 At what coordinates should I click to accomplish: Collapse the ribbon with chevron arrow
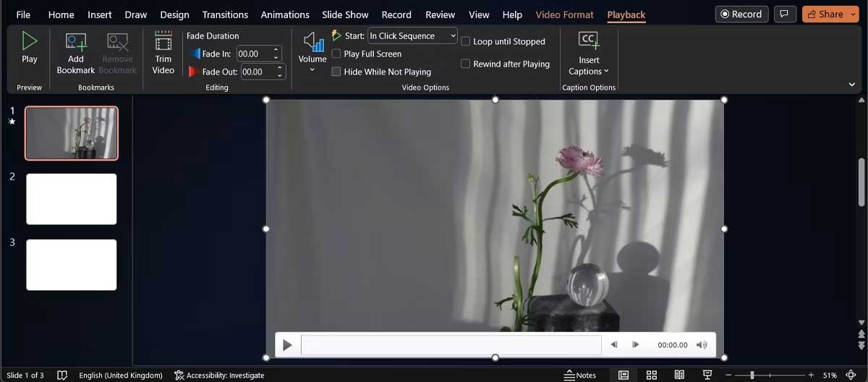[851, 85]
